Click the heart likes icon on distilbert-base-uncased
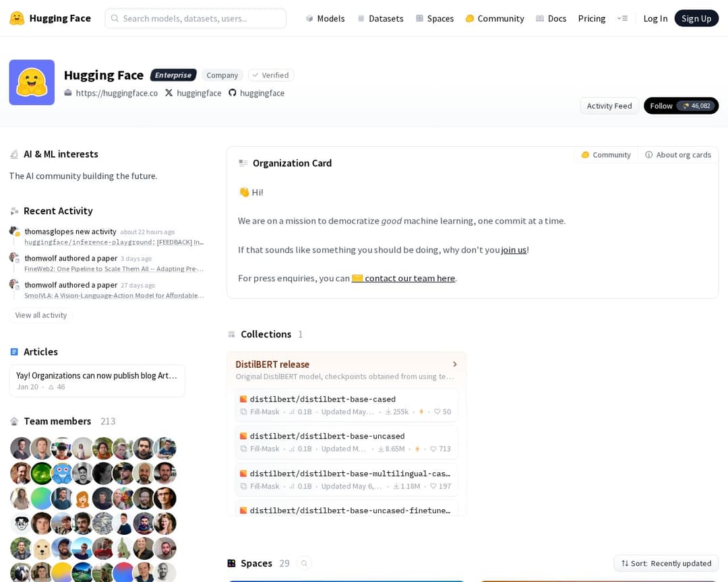The height and width of the screenshot is (582, 728). (433, 449)
